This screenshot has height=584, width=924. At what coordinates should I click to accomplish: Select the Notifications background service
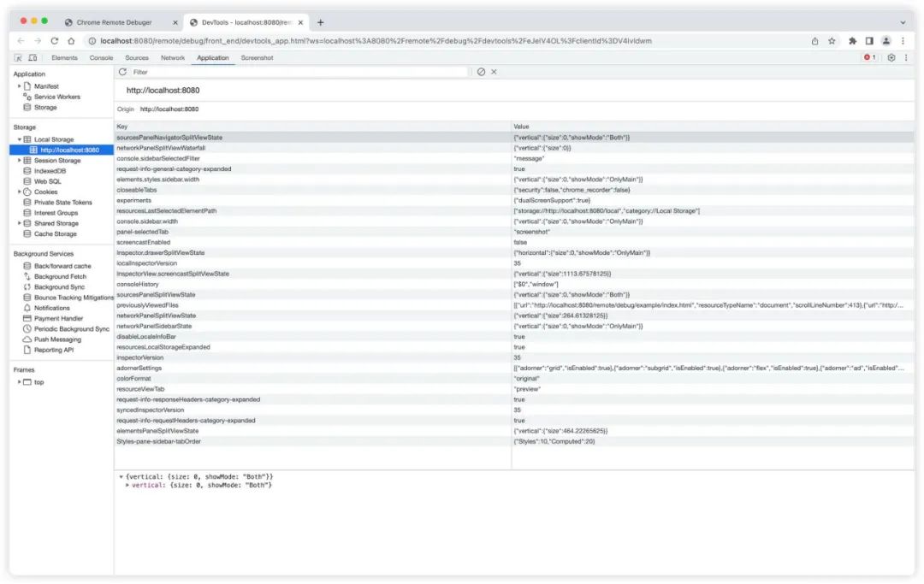pyautogui.click(x=52, y=308)
